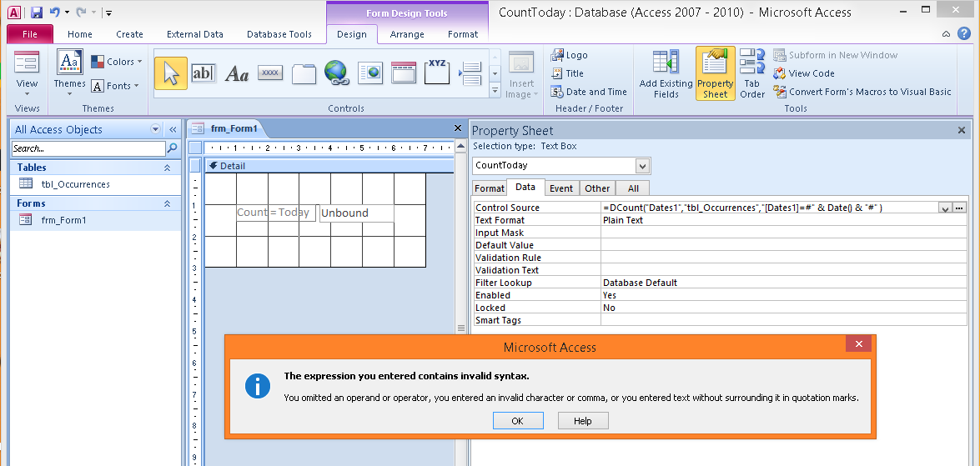Choose the Select pointer control
Viewport: 980px width, 466px height.
click(171, 73)
